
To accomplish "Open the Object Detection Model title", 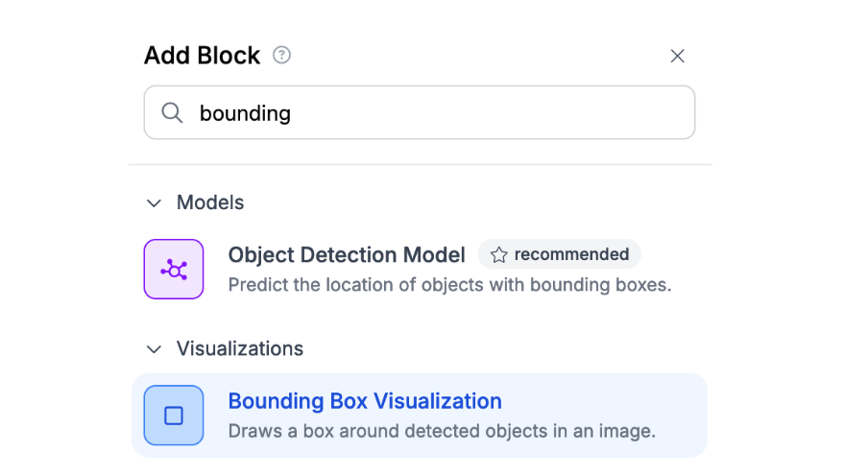I will pos(347,255).
